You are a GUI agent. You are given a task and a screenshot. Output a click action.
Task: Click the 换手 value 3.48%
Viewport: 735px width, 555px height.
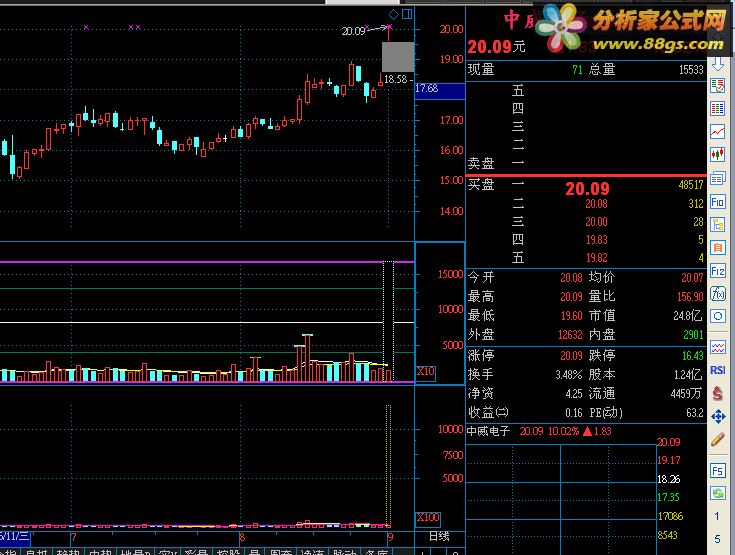click(569, 375)
